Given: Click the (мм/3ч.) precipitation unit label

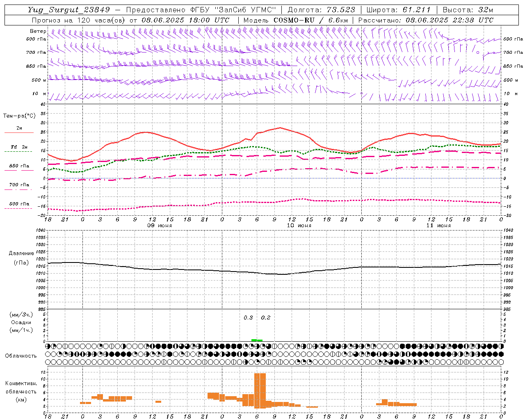Looking at the screenshot, I should pyautogui.click(x=21, y=315).
